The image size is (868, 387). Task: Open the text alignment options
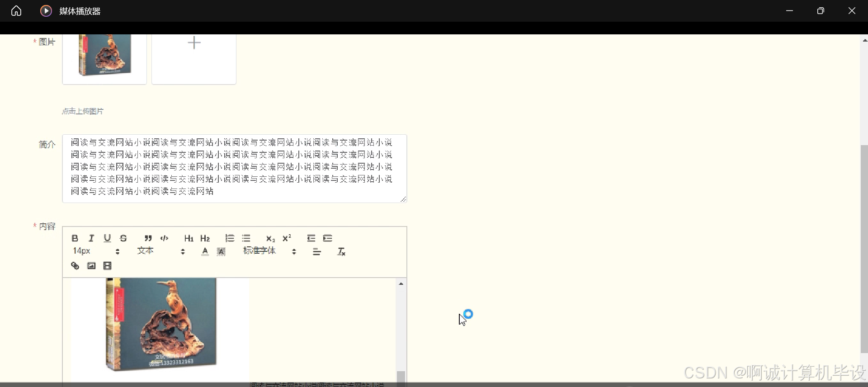(317, 252)
